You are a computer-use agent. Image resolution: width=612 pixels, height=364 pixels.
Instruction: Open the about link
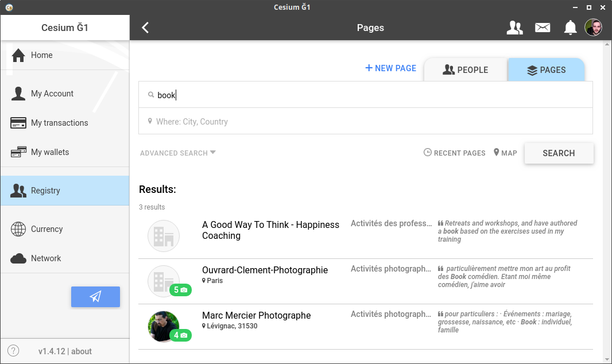[x=81, y=351]
